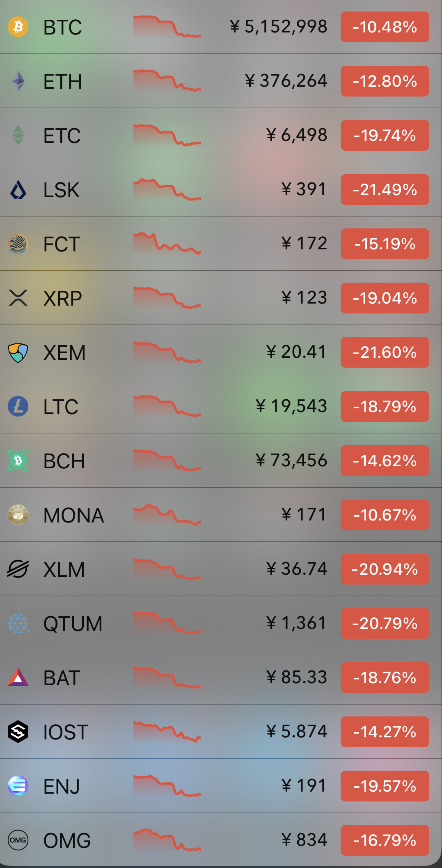442x868 pixels.
Task: Tap the IOST hexagon logo icon
Action: [18, 732]
